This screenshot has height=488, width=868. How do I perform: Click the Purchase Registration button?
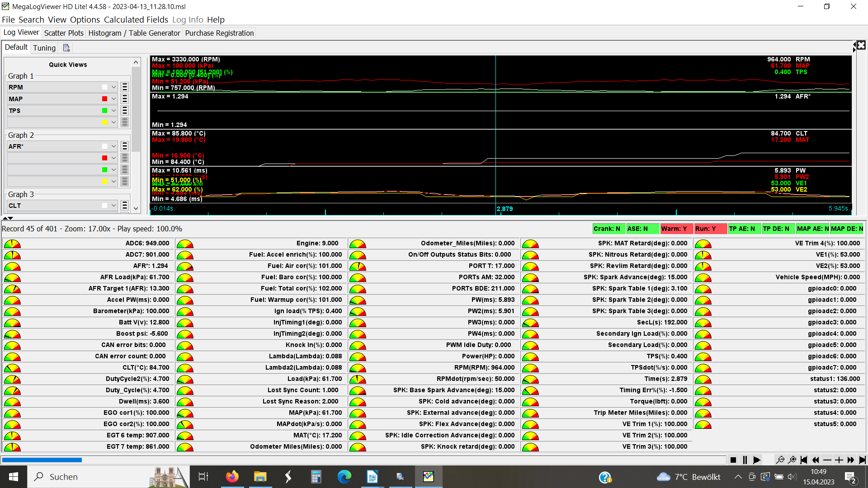219,33
